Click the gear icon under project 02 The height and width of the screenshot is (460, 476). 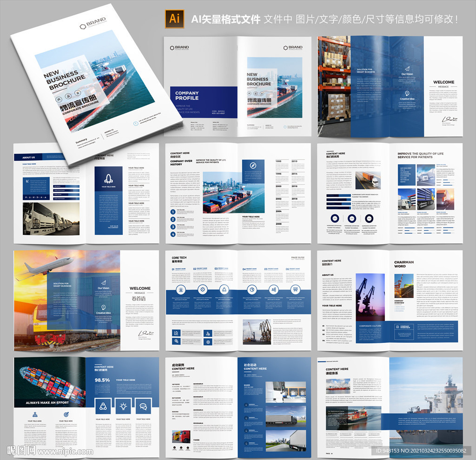tap(203, 290)
